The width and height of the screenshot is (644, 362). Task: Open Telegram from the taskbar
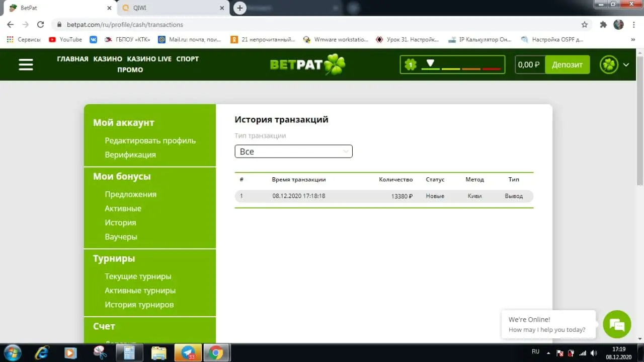point(189,352)
